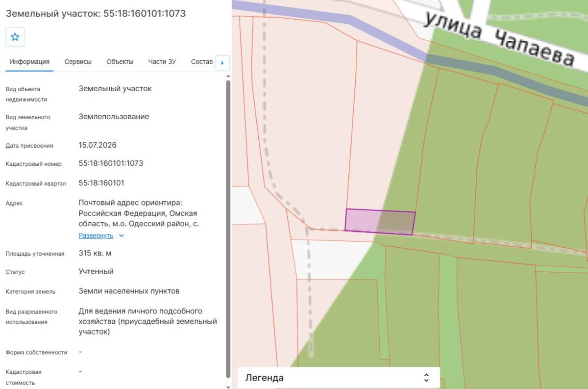The image size is (588, 389).
Task: Expand the Легенда panel
Action: click(x=338, y=378)
